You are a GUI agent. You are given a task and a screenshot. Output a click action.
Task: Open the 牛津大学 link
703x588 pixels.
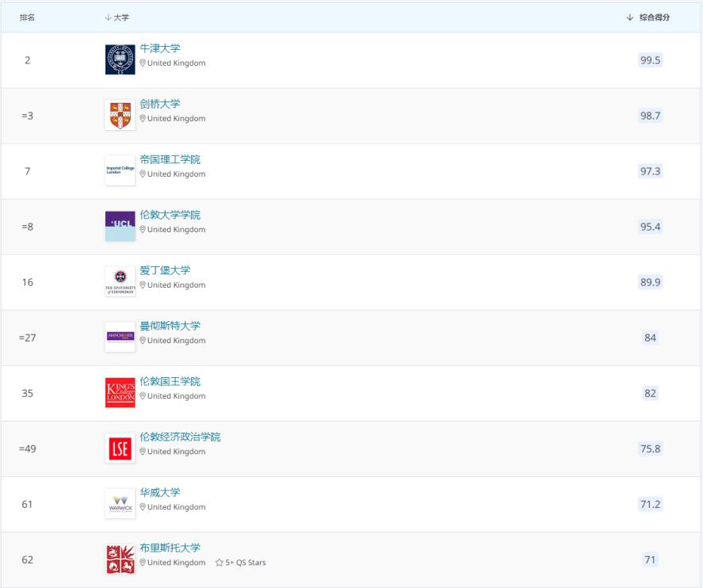pos(159,48)
